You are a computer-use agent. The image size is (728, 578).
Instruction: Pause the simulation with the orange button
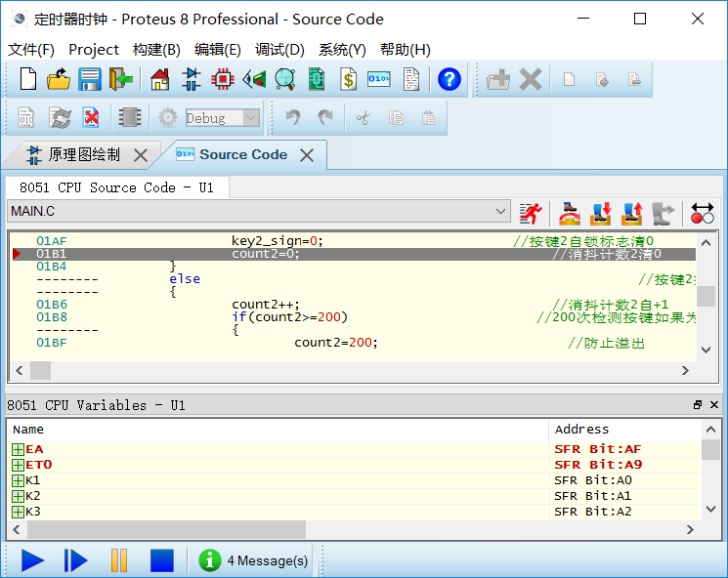pos(119,560)
